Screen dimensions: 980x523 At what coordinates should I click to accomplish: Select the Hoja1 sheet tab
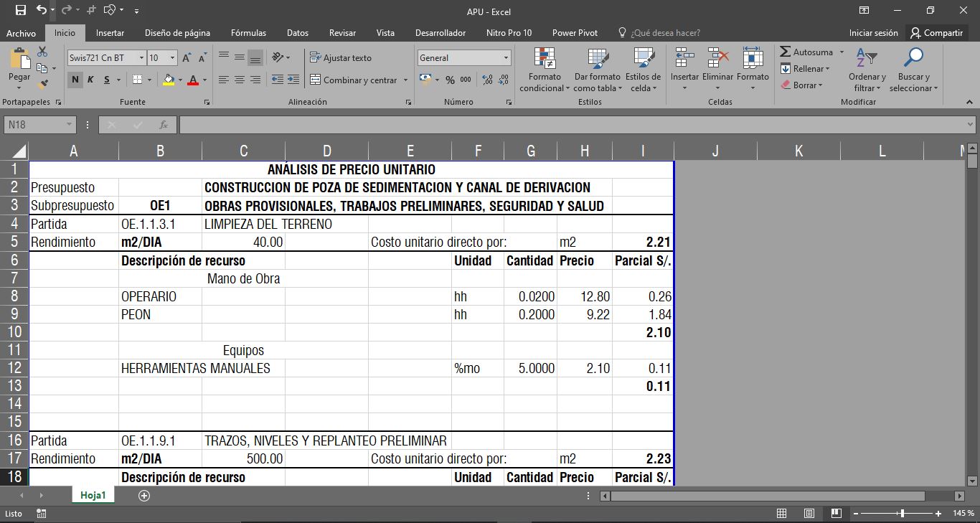tap(93, 495)
